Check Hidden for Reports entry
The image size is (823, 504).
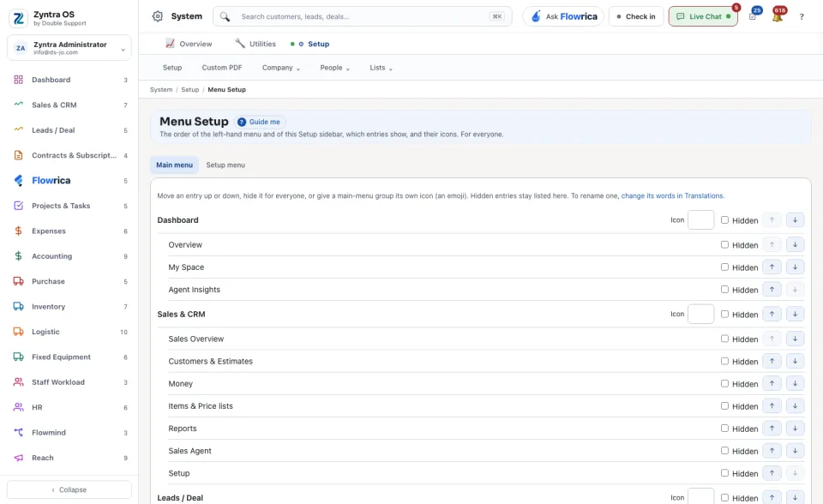[x=724, y=429]
